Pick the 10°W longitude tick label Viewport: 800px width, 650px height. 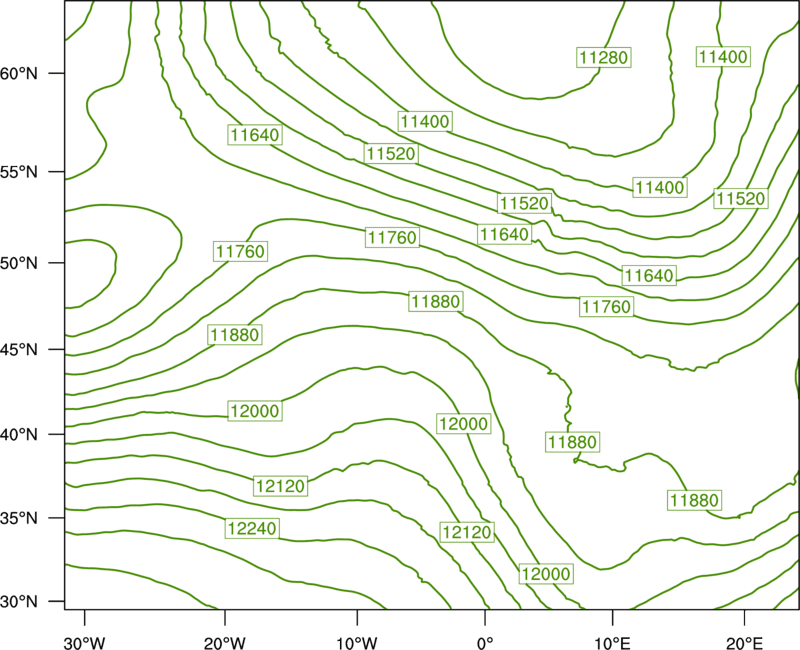(x=356, y=643)
